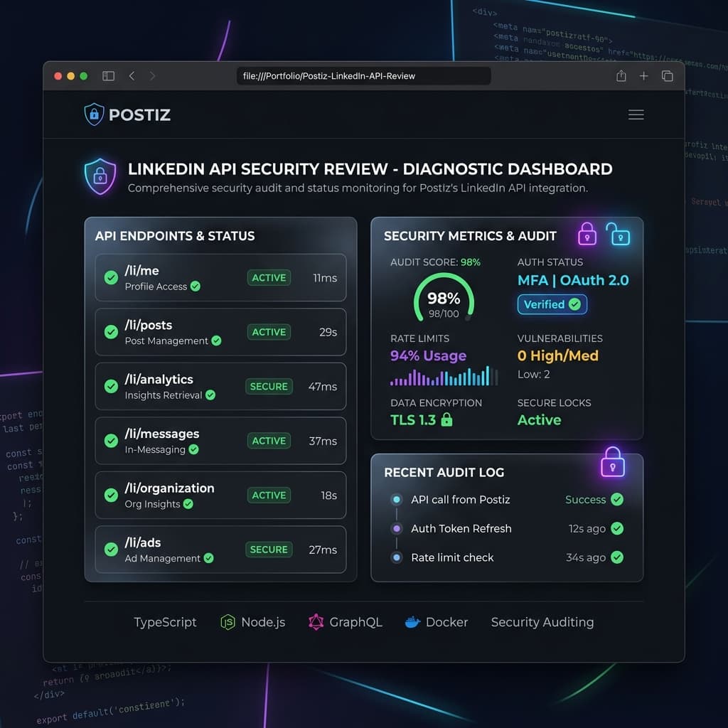The image size is (728, 728).
Task: Click the 98% audit score gauge
Action: 444,299
